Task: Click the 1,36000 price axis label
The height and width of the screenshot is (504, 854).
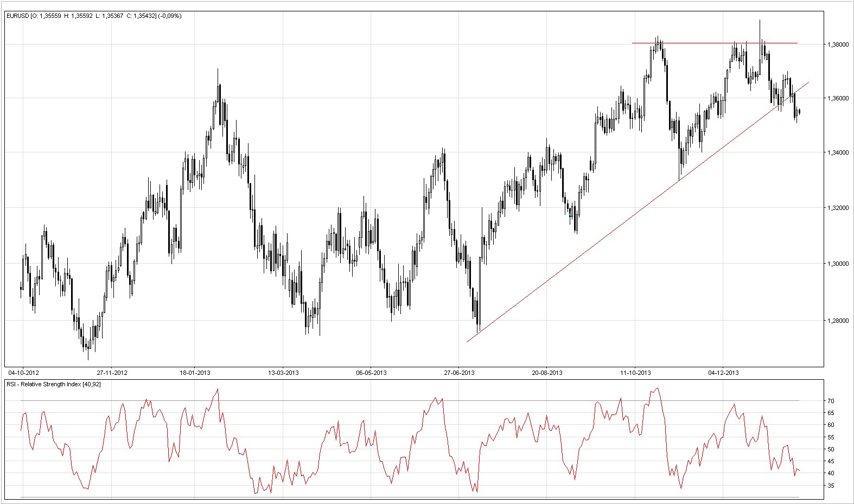Action: click(838, 98)
